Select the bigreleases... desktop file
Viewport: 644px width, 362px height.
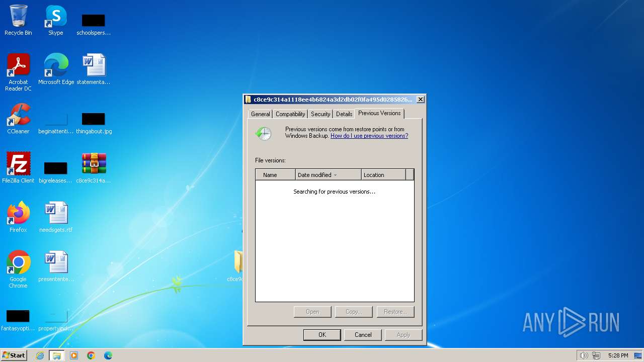pyautogui.click(x=55, y=172)
